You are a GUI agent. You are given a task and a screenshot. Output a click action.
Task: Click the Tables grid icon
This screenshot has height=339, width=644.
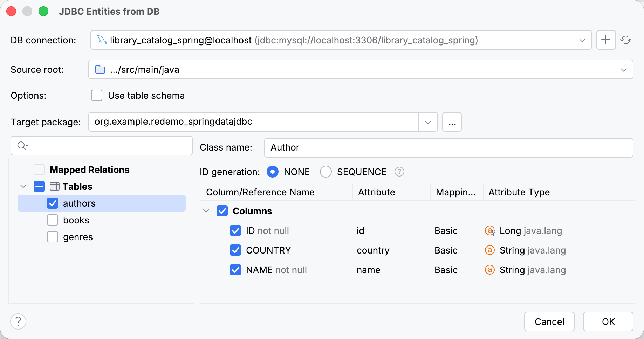(55, 186)
